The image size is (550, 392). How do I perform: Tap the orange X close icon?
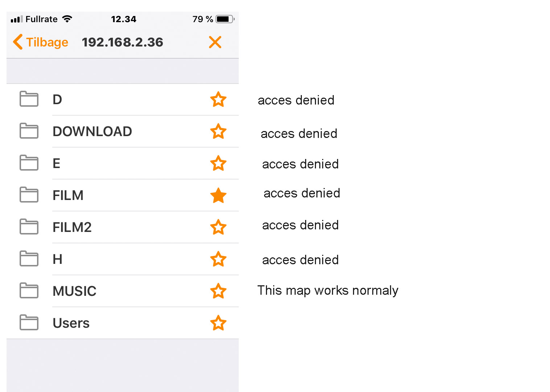tap(215, 42)
